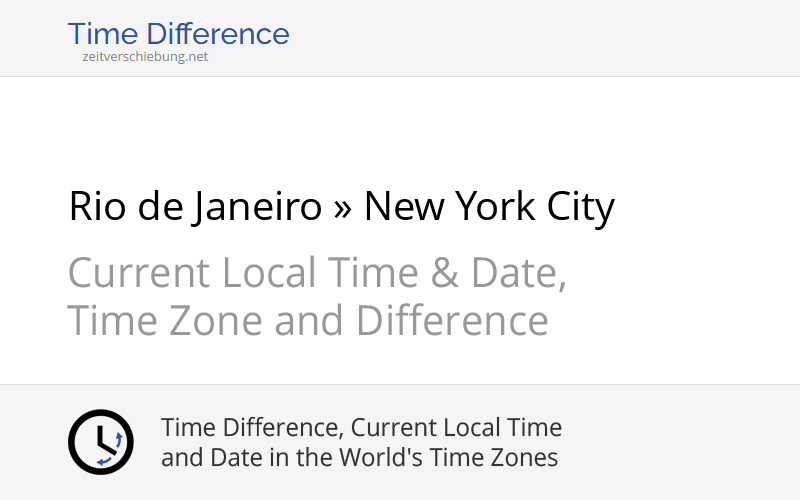800x500 pixels.
Task: Select the Rio de Janeiro heading text
Action: point(195,206)
